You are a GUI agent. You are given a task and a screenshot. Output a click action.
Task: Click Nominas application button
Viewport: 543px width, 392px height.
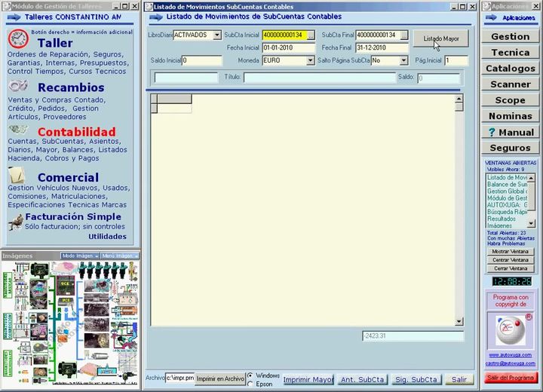pos(510,116)
